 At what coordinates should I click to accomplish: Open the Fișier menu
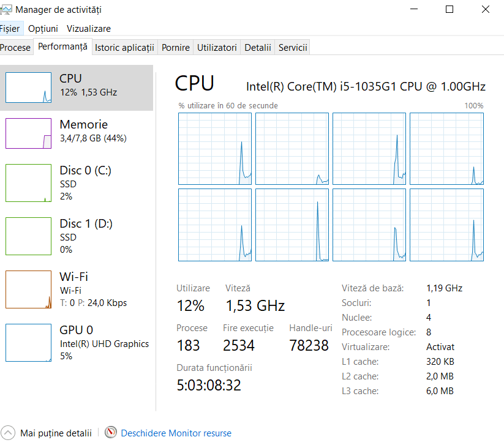[10, 29]
